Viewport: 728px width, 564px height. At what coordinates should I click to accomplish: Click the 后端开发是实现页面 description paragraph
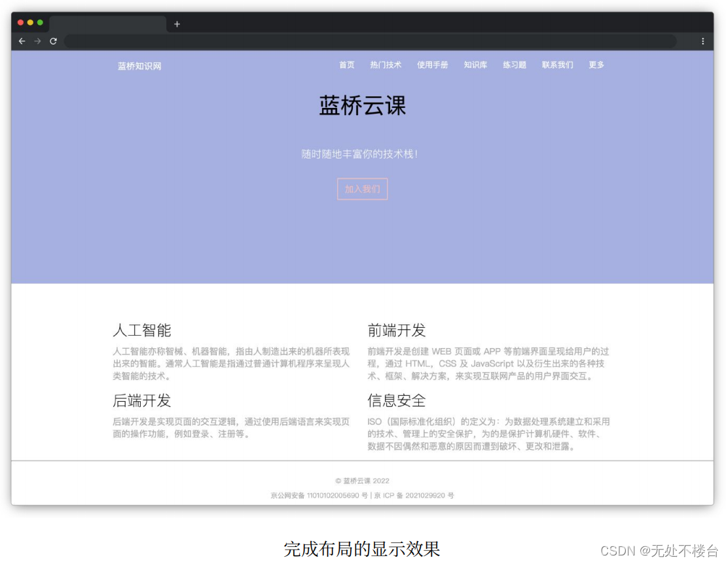coord(231,427)
